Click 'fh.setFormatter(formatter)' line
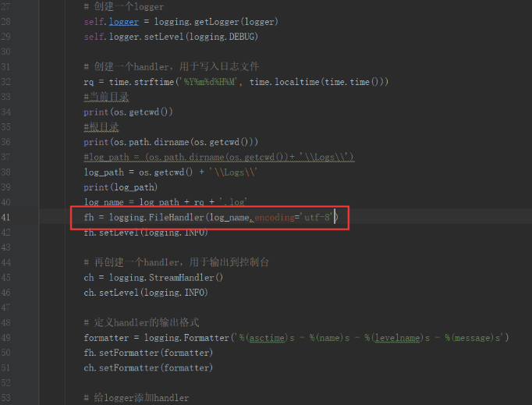Image resolution: width=532 pixels, height=405 pixels. click(x=148, y=353)
